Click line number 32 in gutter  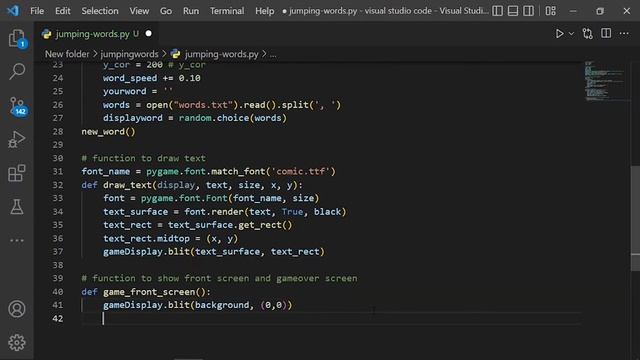click(58, 184)
